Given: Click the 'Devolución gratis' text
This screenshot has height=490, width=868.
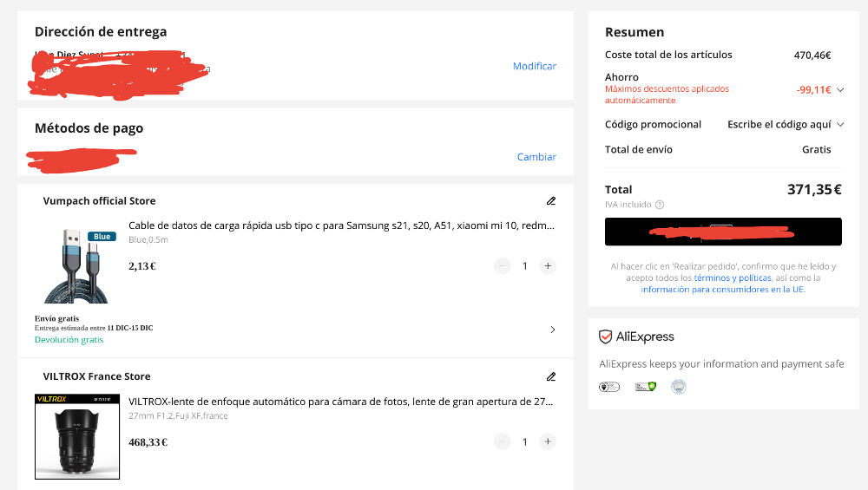Looking at the screenshot, I should pyautogui.click(x=69, y=340).
